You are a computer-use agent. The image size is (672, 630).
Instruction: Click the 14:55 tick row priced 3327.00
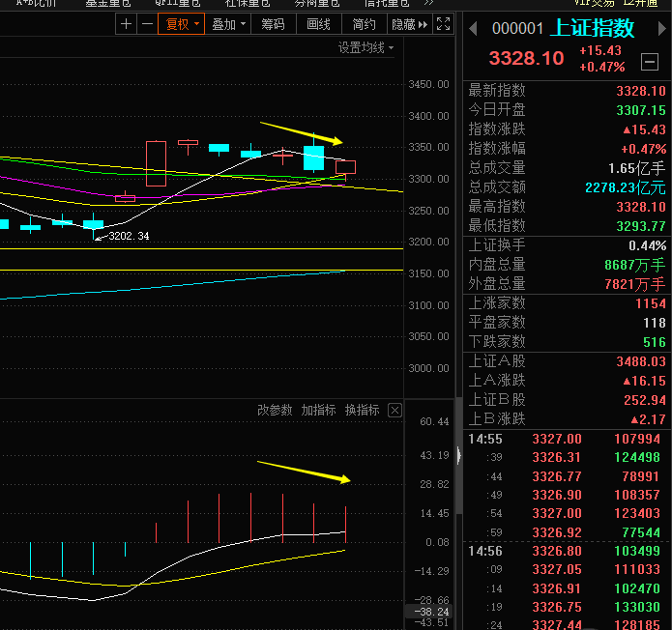[x=564, y=439]
